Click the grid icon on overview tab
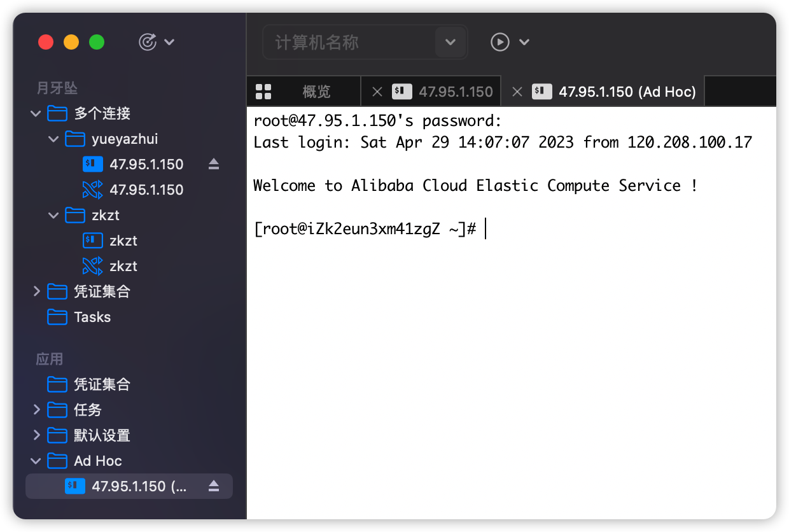The image size is (789, 532). click(263, 92)
